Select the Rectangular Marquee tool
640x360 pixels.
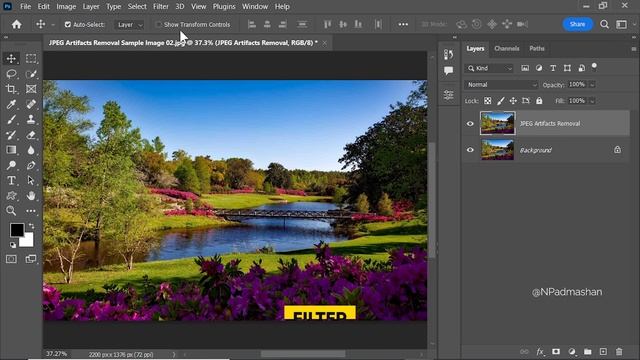pyautogui.click(x=31, y=58)
